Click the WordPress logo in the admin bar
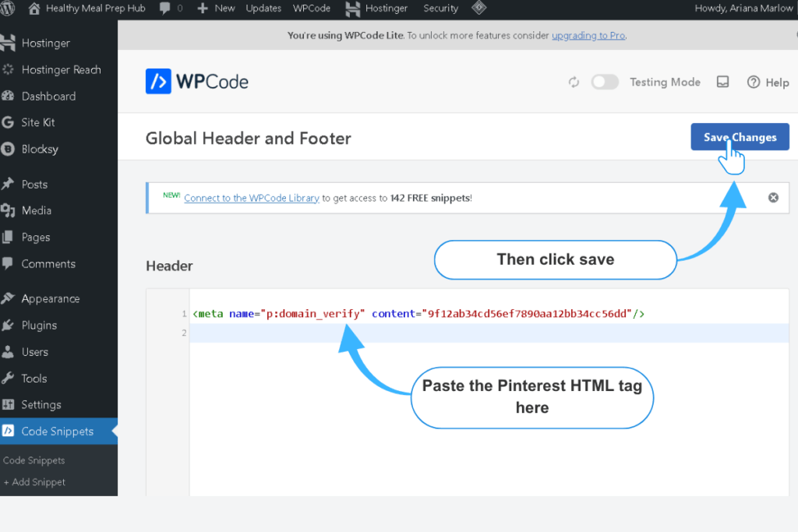798x532 pixels. 9,9
